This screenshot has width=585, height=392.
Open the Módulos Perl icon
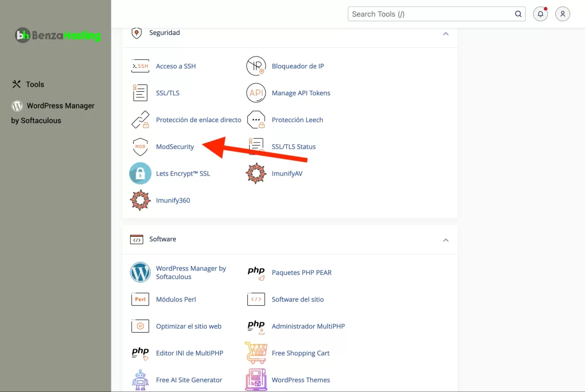click(x=141, y=299)
